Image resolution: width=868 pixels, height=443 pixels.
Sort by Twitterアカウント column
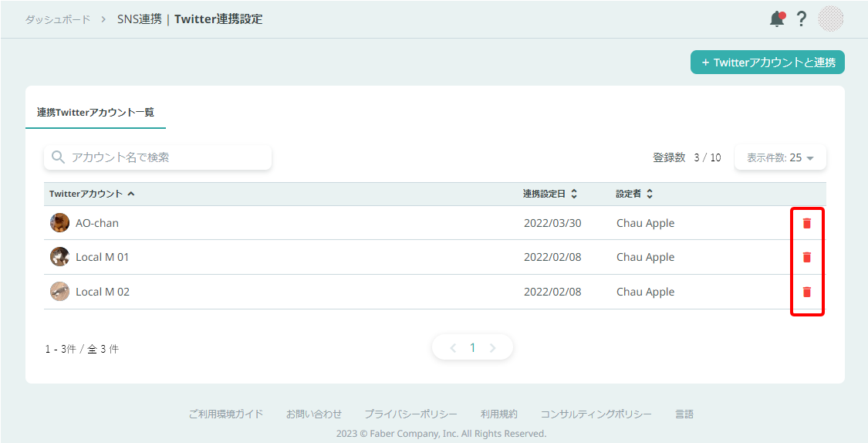92,194
